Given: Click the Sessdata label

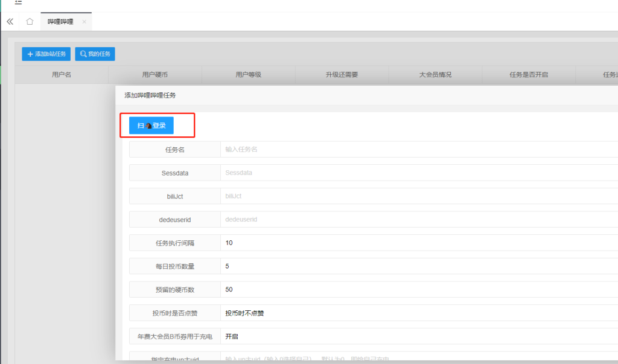Looking at the screenshot, I should point(175,173).
